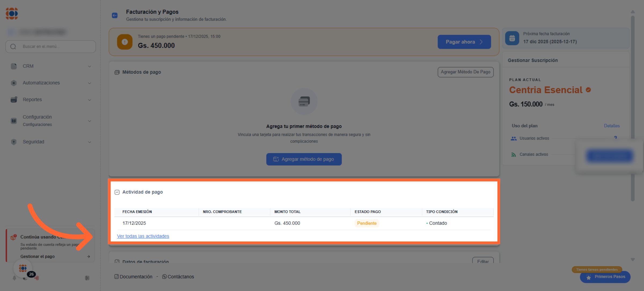Expand the Configuración menu chevron
Viewport: 644px width, 291px height.
tap(90, 121)
